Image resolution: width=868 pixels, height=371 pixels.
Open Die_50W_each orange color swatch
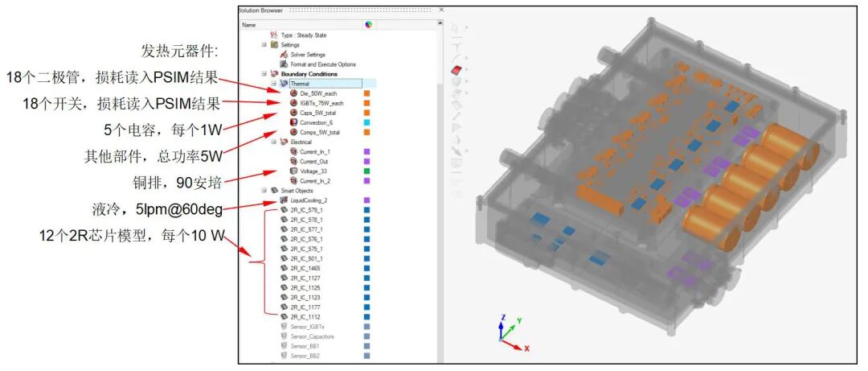coord(366,93)
